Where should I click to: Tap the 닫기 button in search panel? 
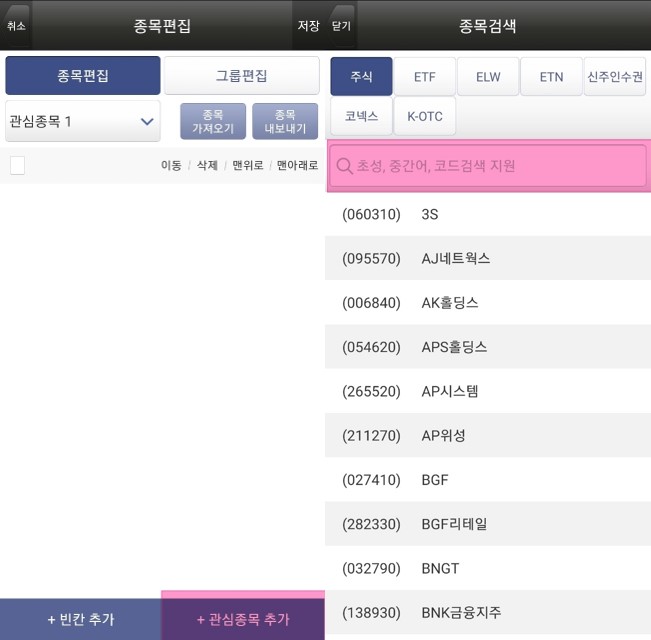coord(341,26)
